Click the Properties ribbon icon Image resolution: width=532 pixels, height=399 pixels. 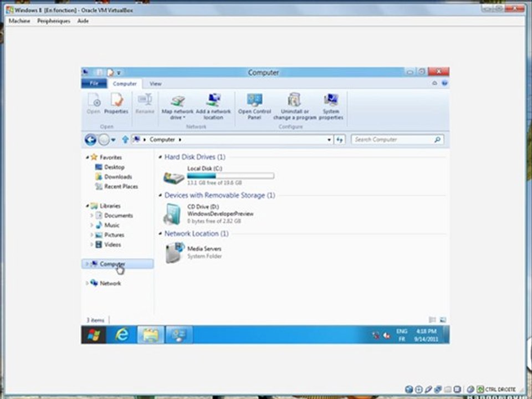pyautogui.click(x=116, y=104)
